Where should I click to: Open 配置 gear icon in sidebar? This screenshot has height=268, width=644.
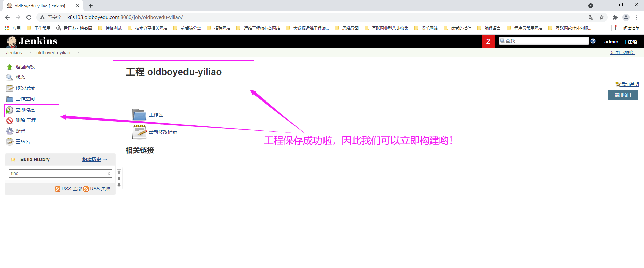click(x=10, y=131)
